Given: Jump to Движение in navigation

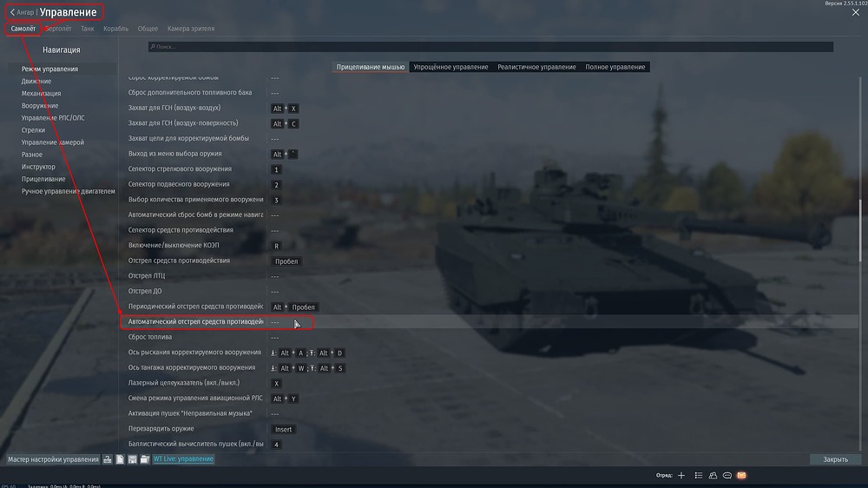Looking at the screenshot, I should click(36, 82).
